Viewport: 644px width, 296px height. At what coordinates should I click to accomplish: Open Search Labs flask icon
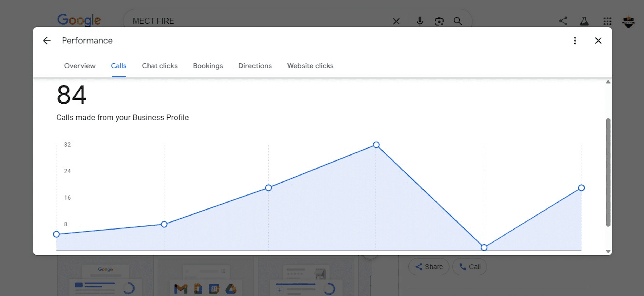584,21
